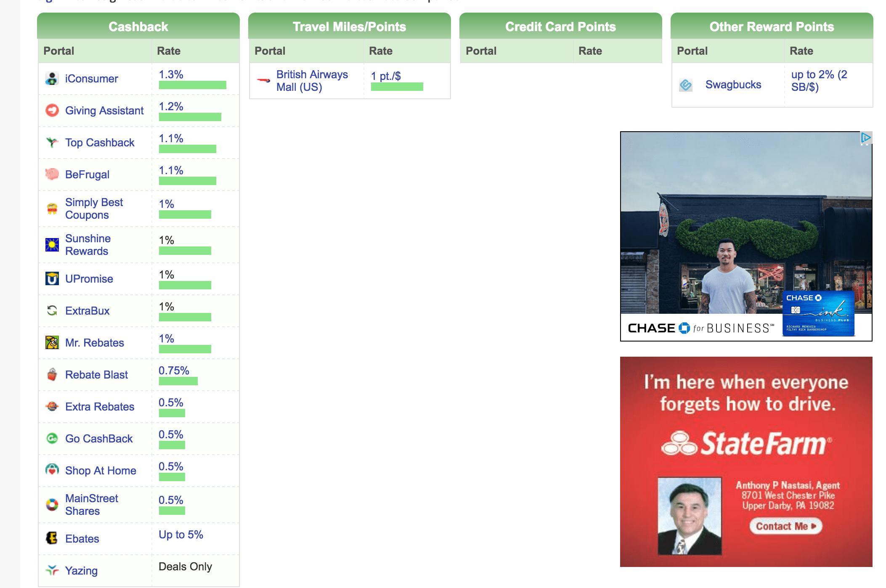Click the British Airways ribbon logo icon
The image size is (886, 588).
click(263, 80)
